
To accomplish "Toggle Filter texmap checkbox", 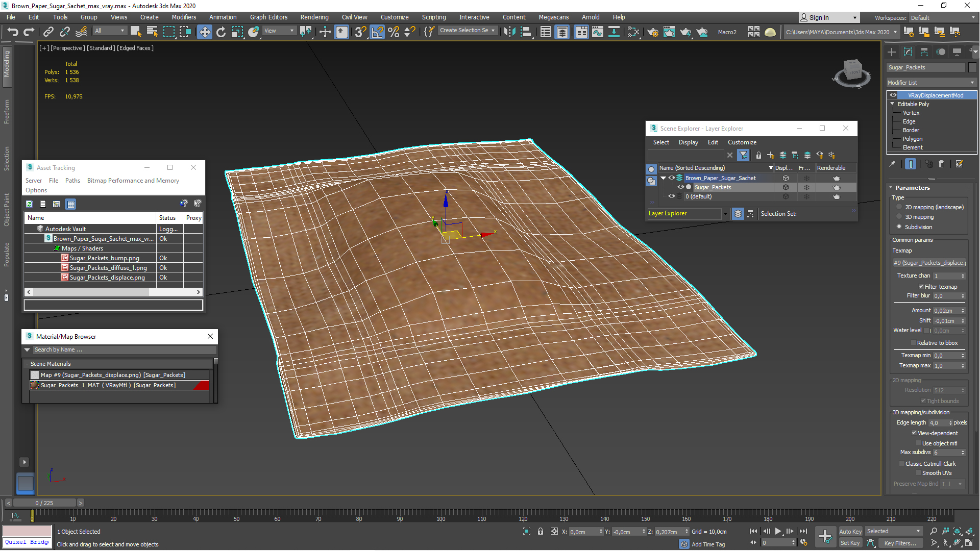I will coord(921,287).
